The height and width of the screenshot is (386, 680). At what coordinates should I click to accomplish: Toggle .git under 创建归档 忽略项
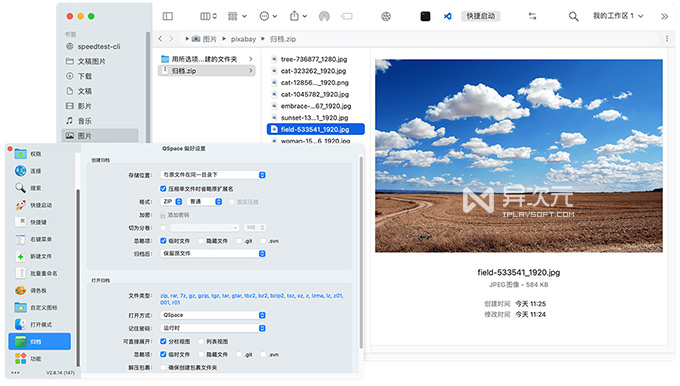click(x=239, y=241)
